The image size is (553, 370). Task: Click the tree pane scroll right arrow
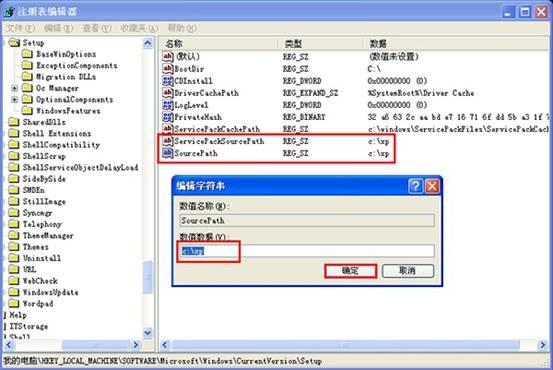[x=136, y=345]
